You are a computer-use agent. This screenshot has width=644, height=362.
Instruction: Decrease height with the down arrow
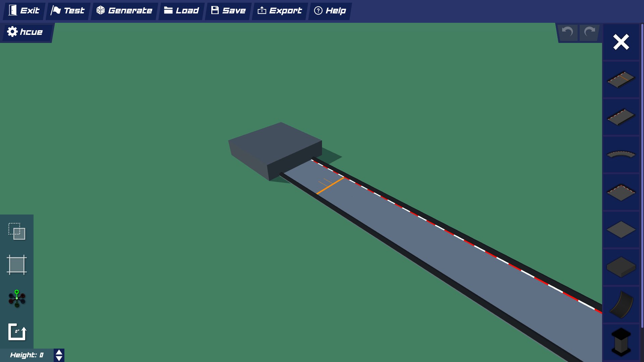pos(59,358)
